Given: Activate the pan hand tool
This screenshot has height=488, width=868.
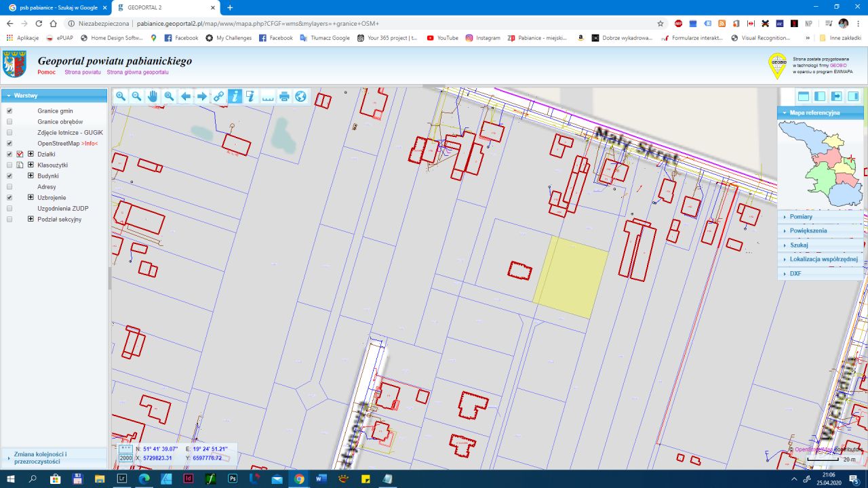Looking at the screenshot, I should [x=153, y=96].
